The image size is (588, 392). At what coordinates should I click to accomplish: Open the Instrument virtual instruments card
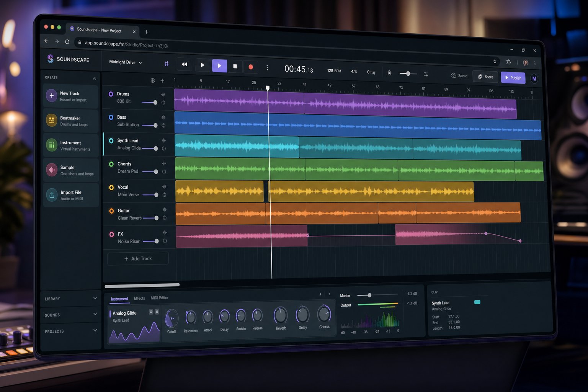click(71, 145)
